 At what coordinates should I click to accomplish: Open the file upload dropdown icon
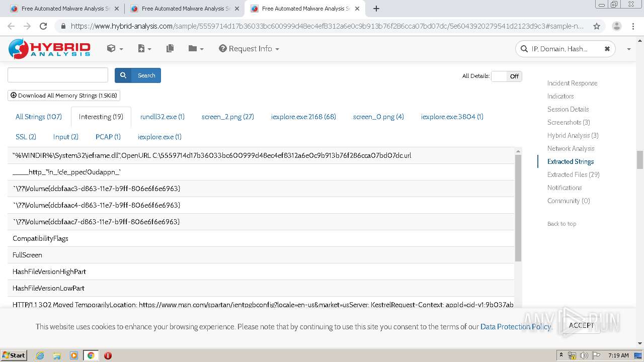point(144,49)
